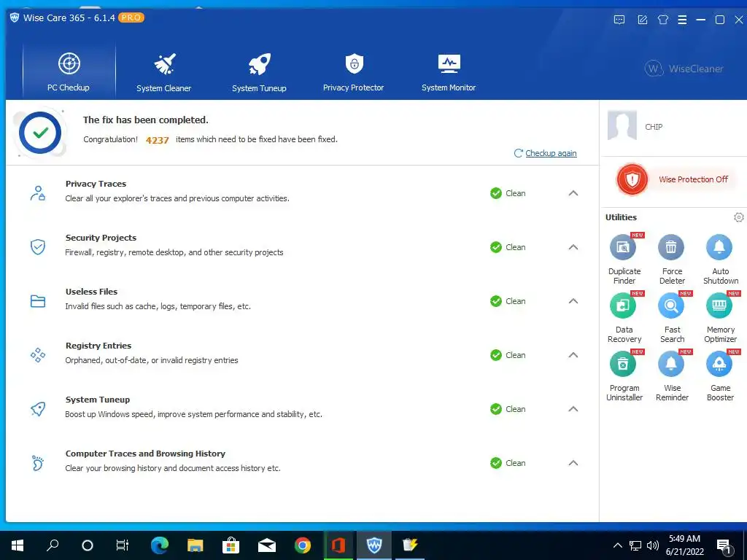This screenshot has width=747, height=560.
Task: Click the WiseCleaner logo
Action: (x=684, y=69)
